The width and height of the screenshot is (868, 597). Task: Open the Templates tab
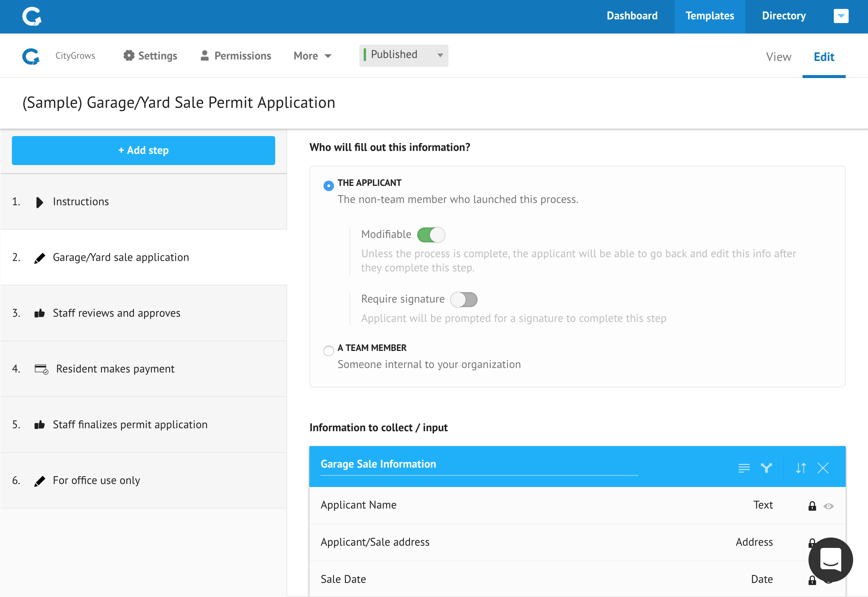(709, 16)
